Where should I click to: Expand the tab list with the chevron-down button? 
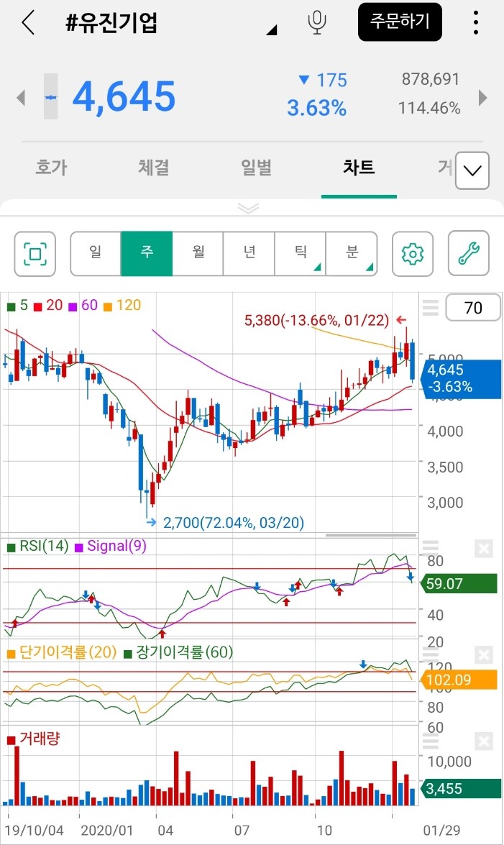(472, 171)
